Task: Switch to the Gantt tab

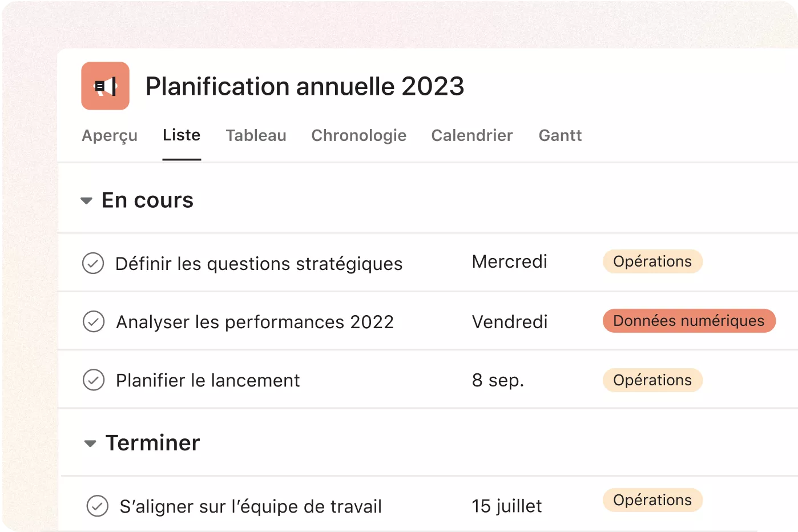Action: pyautogui.click(x=560, y=135)
